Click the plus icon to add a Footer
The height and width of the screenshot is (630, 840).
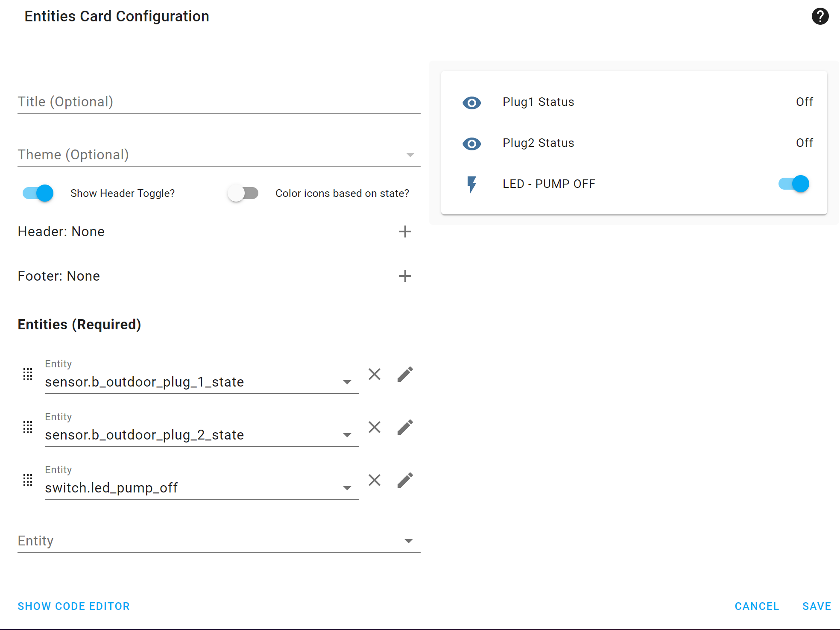click(x=405, y=276)
